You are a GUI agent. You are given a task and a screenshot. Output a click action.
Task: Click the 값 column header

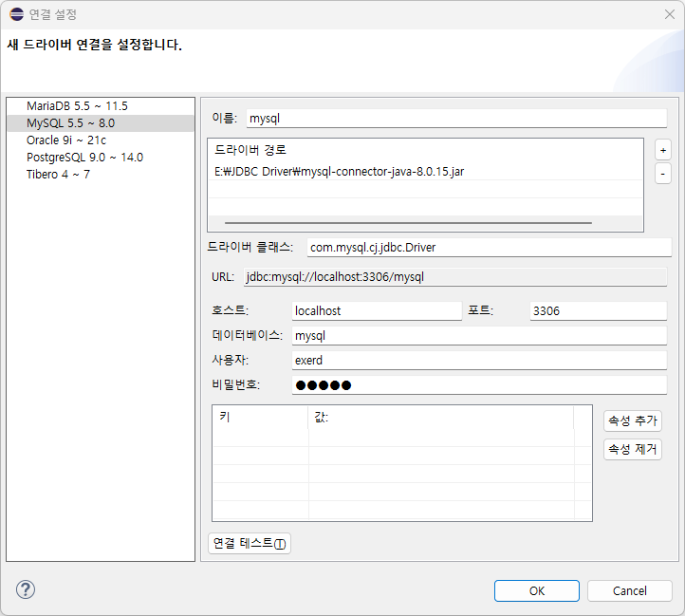[441, 417]
